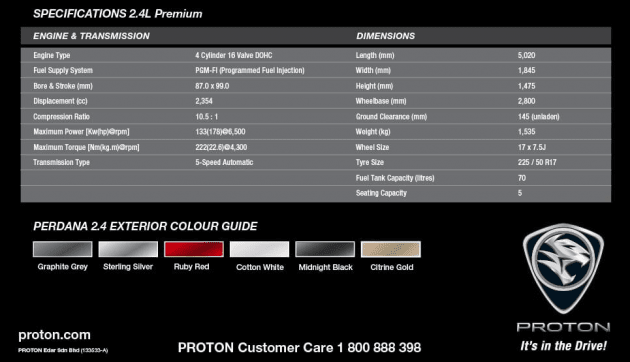Choose the Citrine Gold colour swatch
The image size is (630, 362).
391,249
